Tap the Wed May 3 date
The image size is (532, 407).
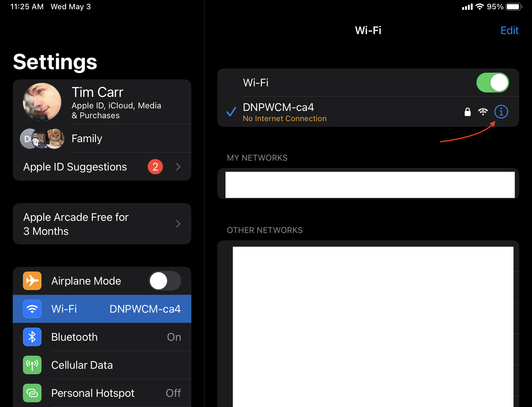[x=71, y=7]
